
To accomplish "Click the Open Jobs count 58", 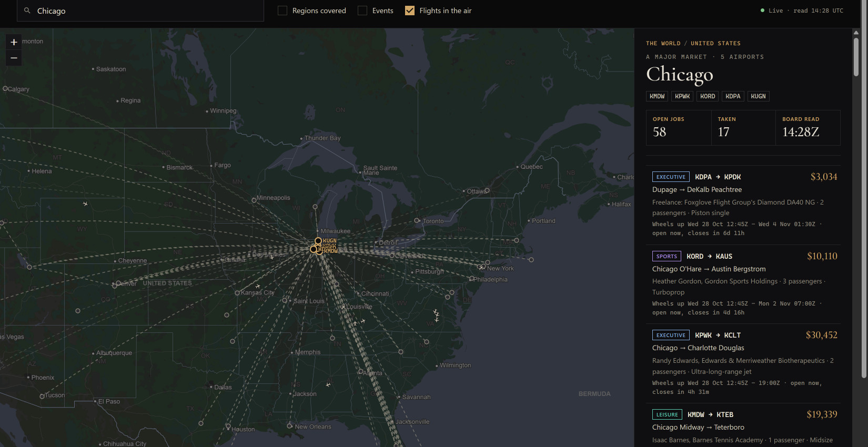I will [x=659, y=132].
